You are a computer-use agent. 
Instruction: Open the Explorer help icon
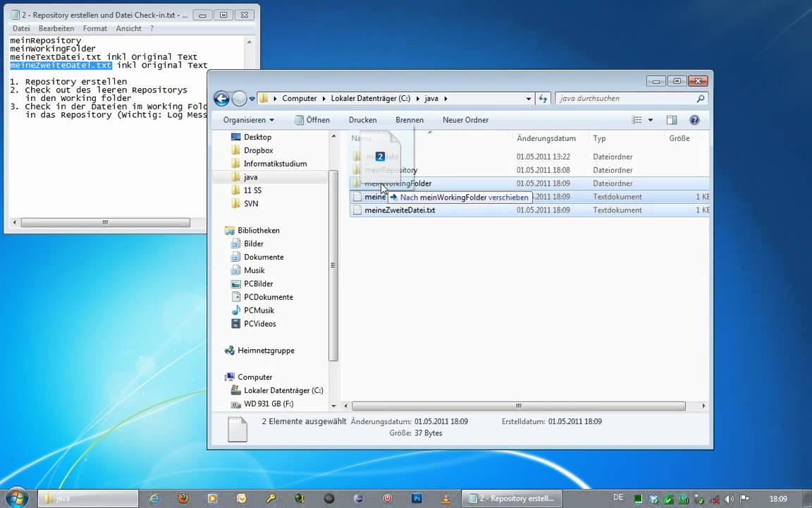[x=694, y=120]
